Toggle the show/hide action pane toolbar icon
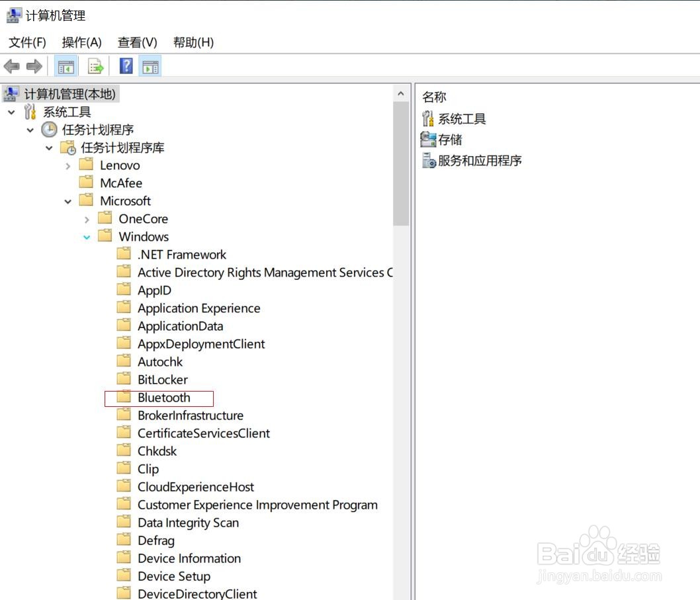 (x=150, y=67)
